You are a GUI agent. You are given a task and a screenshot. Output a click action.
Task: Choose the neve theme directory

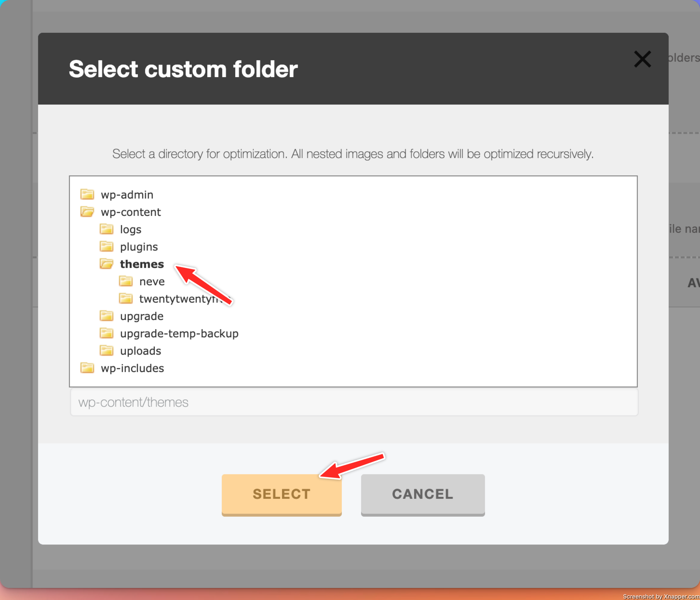152,282
